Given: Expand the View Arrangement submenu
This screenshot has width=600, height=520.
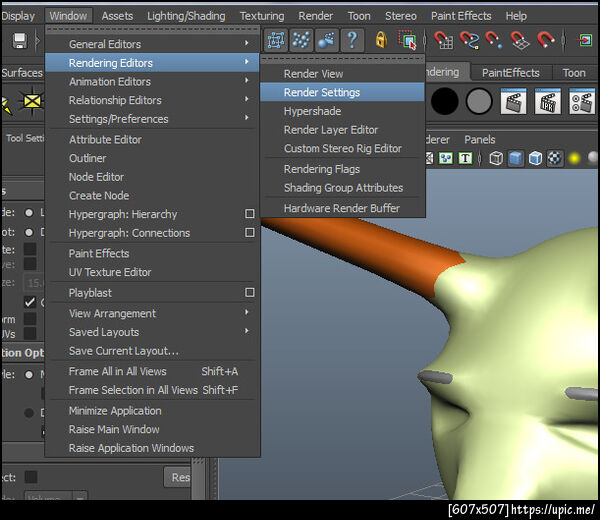Looking at the screenshot, I should pos(152,313).
